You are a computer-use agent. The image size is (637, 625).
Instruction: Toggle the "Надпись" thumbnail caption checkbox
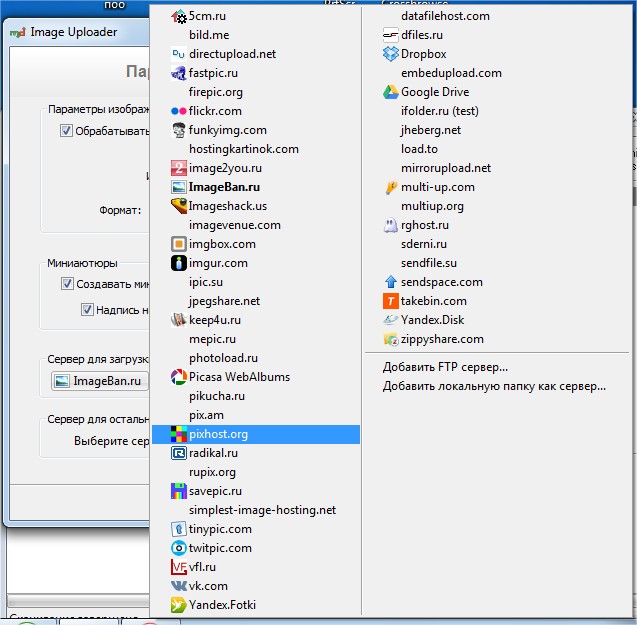(87, 310)
